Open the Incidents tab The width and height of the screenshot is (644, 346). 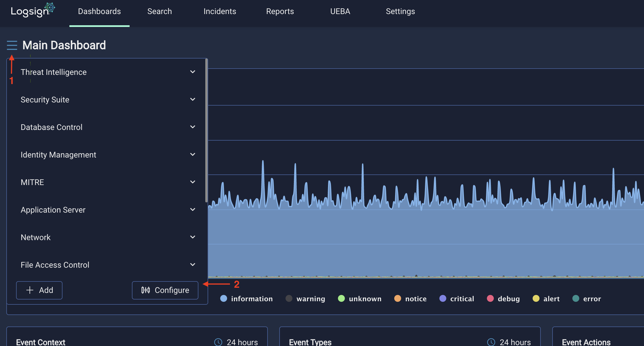click(220, 11)
